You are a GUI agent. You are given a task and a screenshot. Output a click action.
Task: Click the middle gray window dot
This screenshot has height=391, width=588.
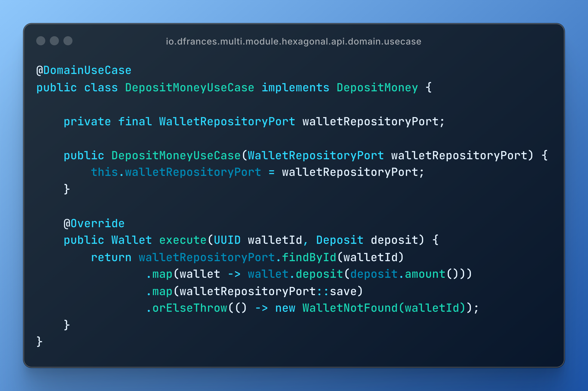coord(54,41)
